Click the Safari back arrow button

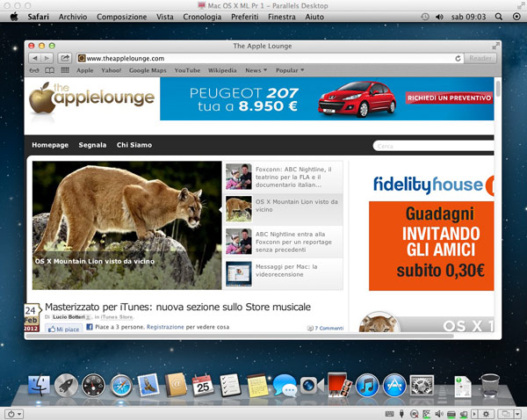[x=35, y=58]
